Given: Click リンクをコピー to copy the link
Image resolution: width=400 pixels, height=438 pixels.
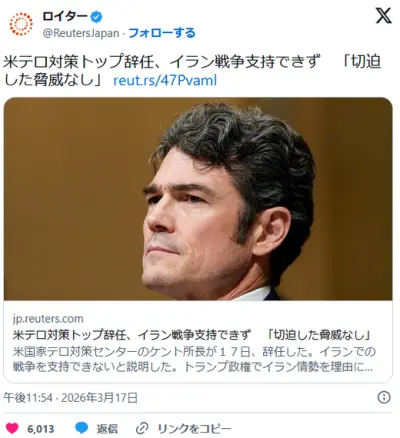Looking at the screenshot, I should click(194, 428).
